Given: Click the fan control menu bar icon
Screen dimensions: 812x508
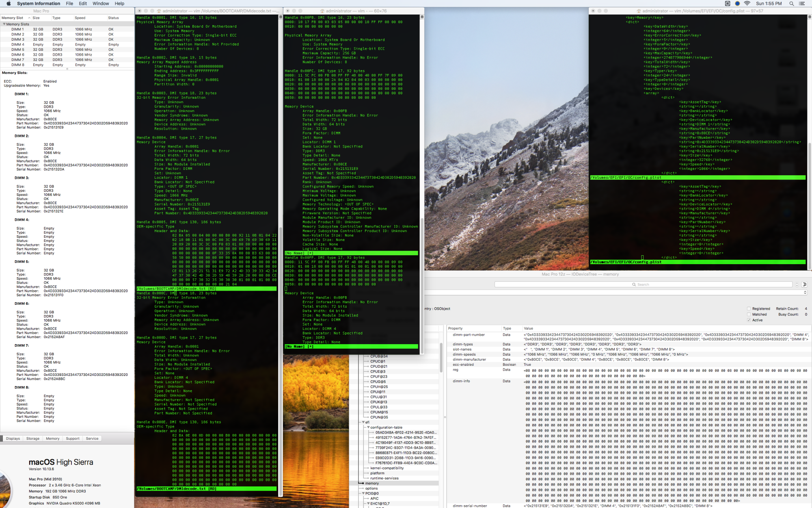Looking at the screenshot, I should 728,4.
